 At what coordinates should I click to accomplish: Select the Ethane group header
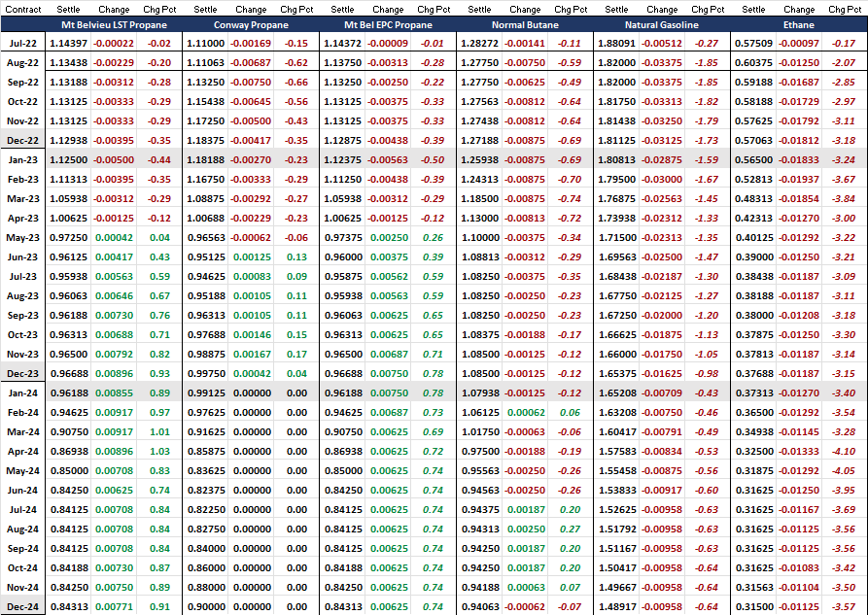(799, 25)
